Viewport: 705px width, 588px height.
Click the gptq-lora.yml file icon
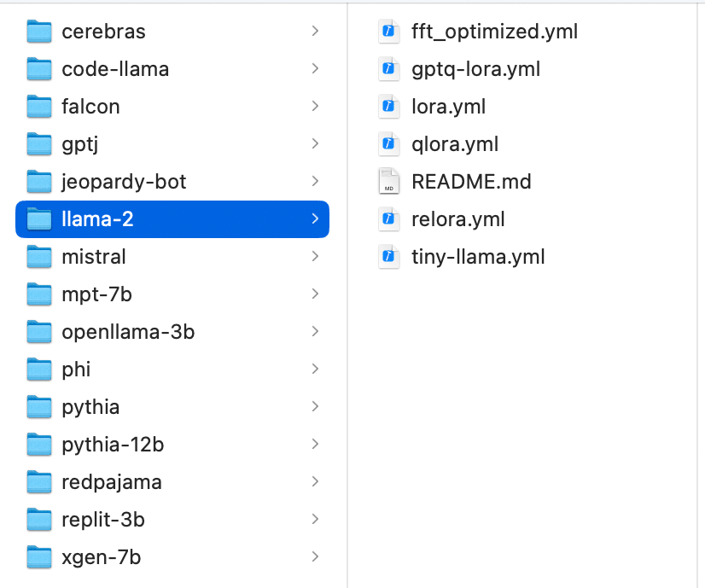[389, 69]
